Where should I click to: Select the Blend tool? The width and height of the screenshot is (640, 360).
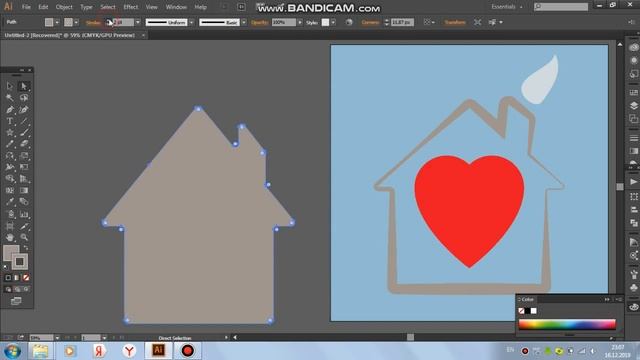[x=24, y=202]
